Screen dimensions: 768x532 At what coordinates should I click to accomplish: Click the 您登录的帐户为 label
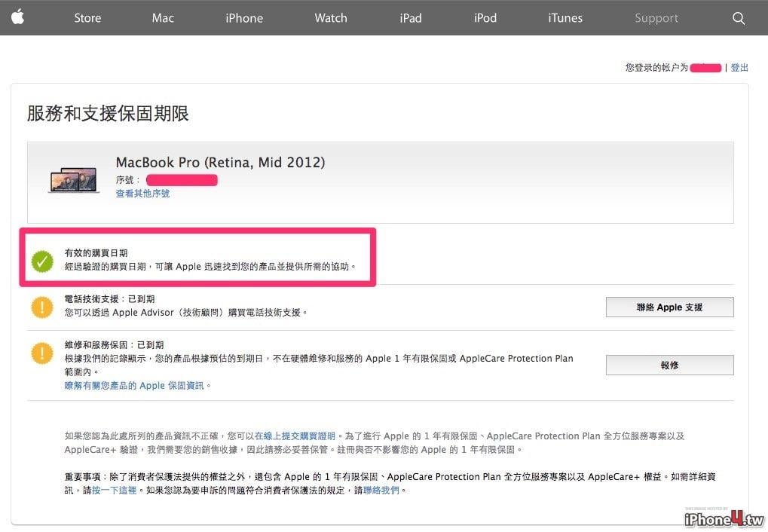(x=656, y=68)
